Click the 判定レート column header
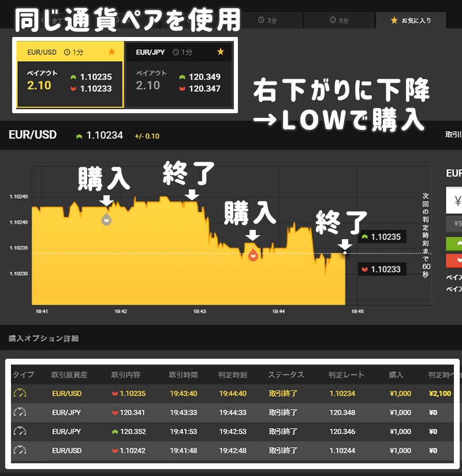This screenshot has width=462, height=476. click(x=346, y=375)
